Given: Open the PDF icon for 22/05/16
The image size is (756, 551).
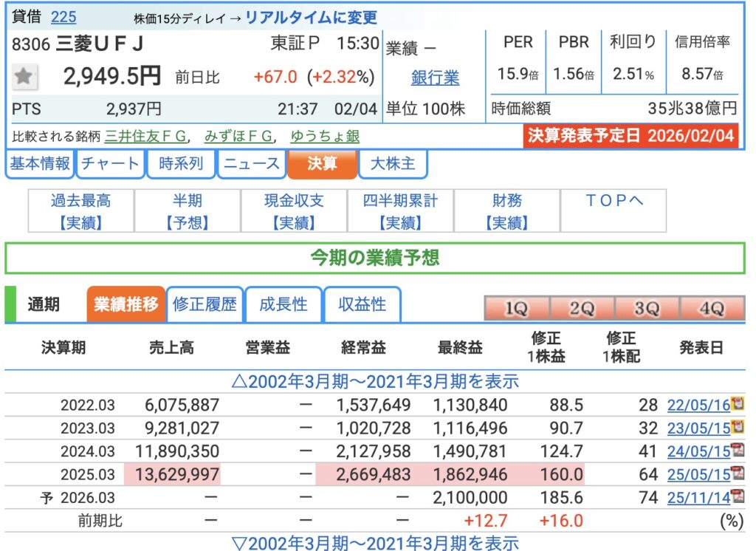Looking at the screenshot, I should [x=736, y=404].
